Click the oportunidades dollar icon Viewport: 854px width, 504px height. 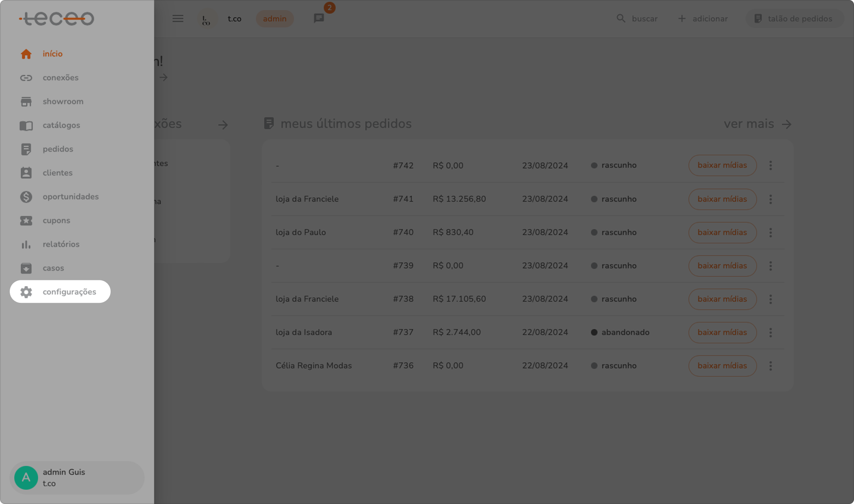click(x=26, y=197)
